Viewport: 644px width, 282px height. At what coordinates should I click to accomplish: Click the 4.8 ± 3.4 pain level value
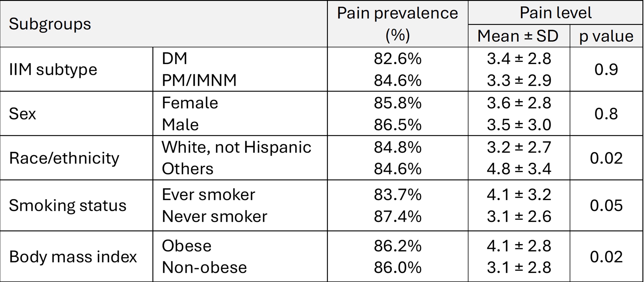[x=519, y=169]
